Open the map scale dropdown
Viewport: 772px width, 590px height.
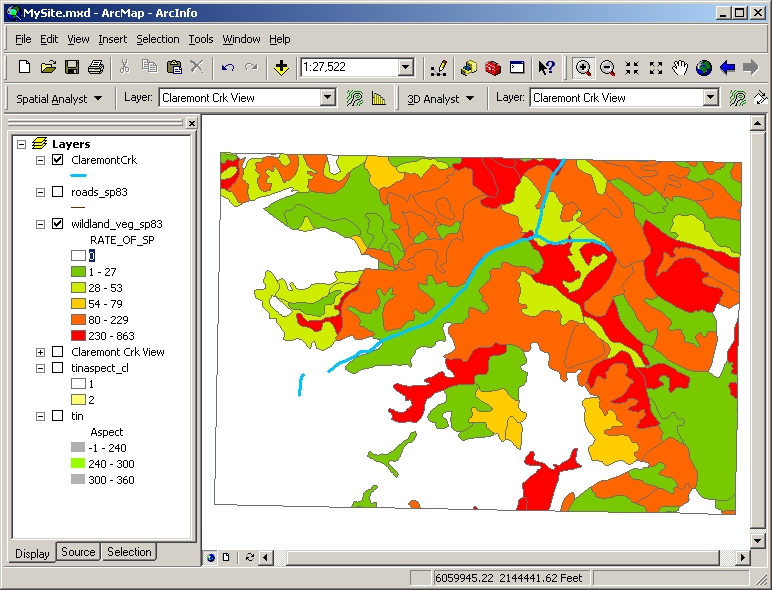(x=406, y=68)
